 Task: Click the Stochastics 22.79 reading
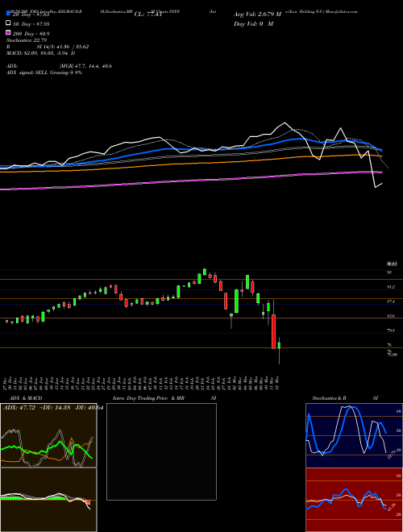coord(27,40)
